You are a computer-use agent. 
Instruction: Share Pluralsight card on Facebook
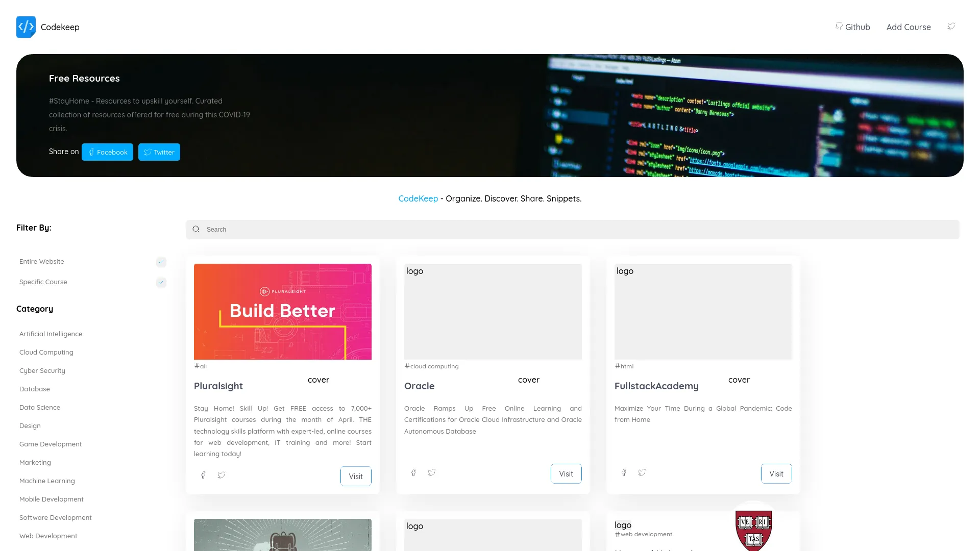[x=203, y=475]
